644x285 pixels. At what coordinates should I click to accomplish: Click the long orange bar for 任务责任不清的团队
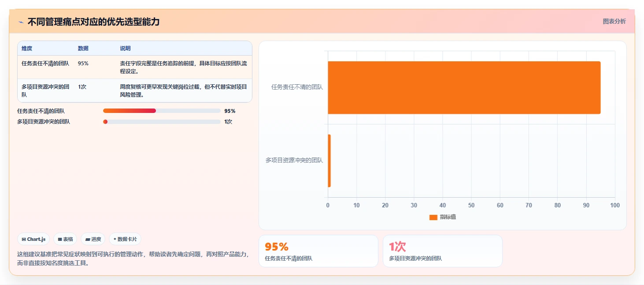(464, 87)
